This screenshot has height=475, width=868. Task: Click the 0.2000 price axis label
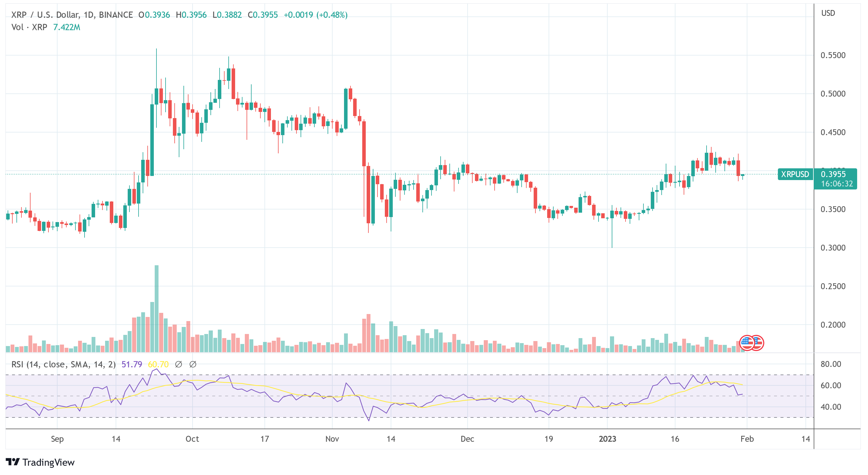[833, 325]
